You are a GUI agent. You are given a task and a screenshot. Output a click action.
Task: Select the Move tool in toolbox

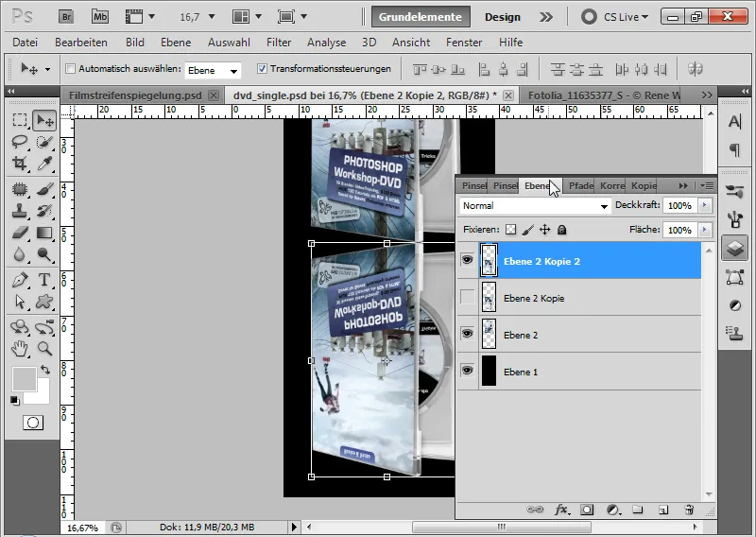[44, 120]
